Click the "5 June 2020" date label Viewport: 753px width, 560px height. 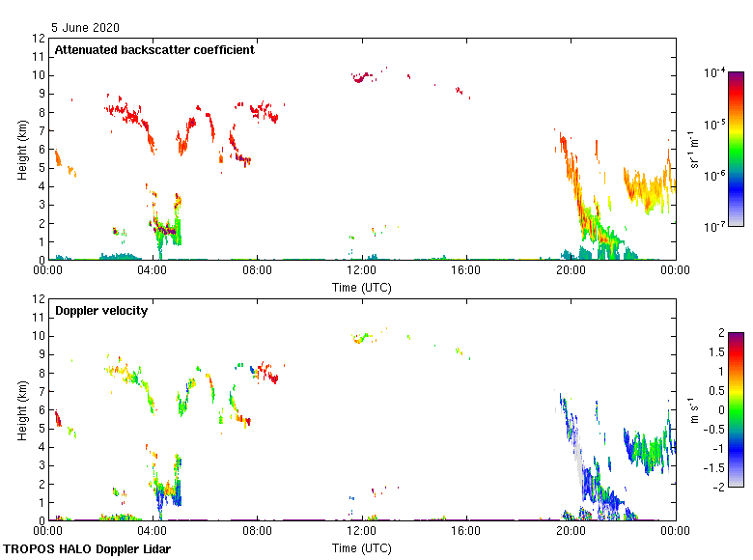pyautogui.click(x=87, y=28)
